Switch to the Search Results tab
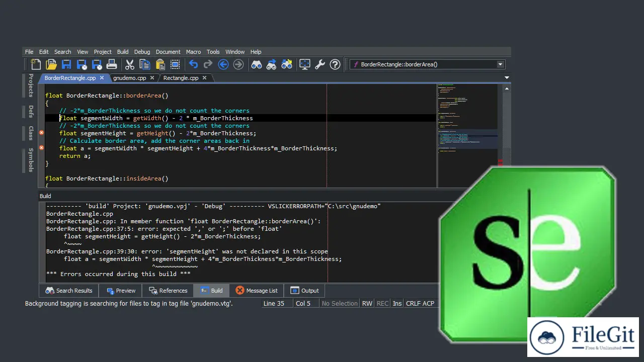644x362 pixels. coord(69,291)
